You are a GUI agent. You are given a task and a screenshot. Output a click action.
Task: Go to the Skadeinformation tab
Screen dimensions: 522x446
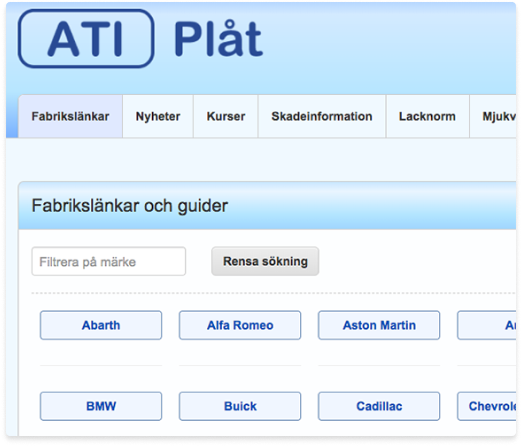[x=322, y=116]
